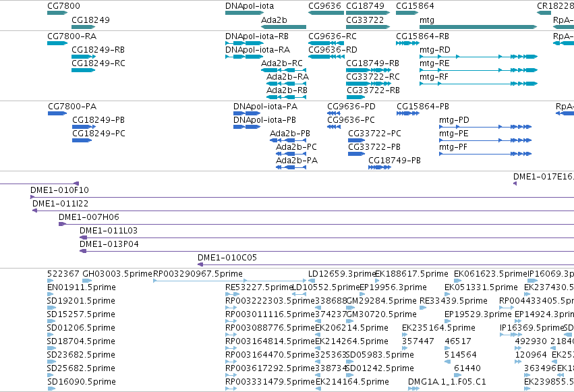Select the CG9636 gene feature
The height and width of the screenshot is (392, 574).
tap(326, 13)
